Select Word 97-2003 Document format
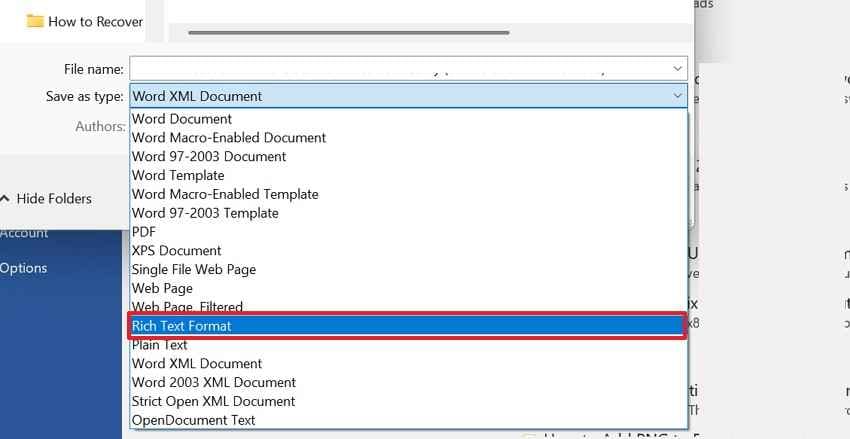Image resolution: width=850 pixels, height=439 pixels. 409,157
